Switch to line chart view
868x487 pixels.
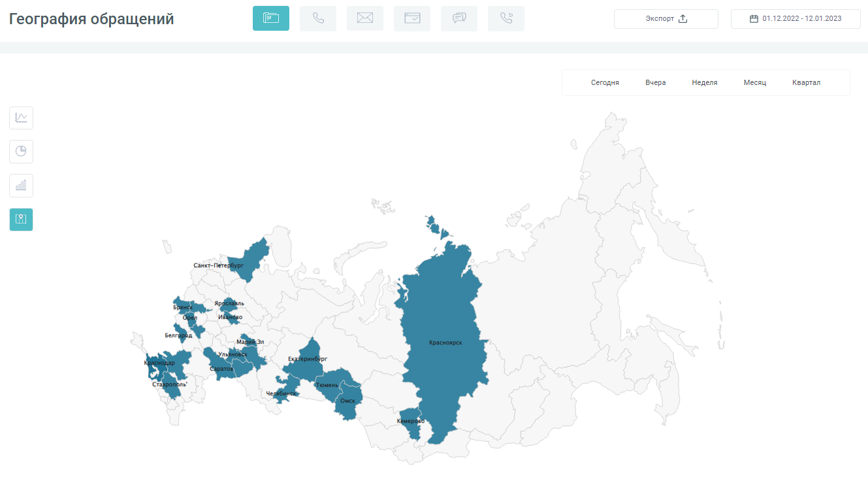21,118
